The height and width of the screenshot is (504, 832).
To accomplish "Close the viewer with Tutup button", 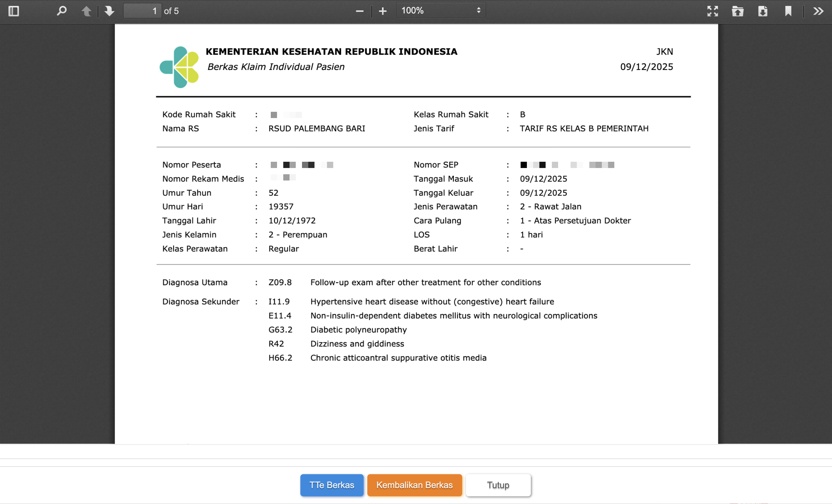I will click(x=498, y=485).
